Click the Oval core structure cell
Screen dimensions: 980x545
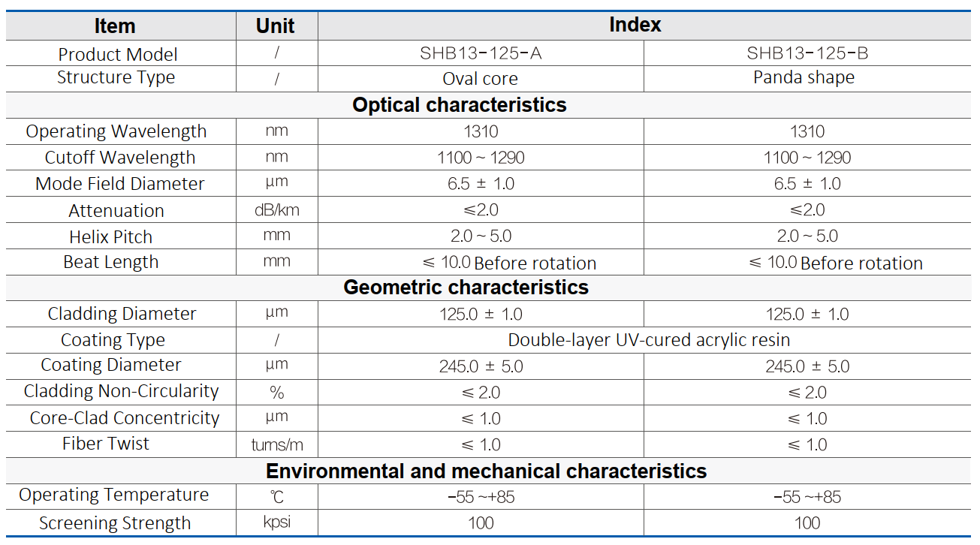tap(481, 79)
